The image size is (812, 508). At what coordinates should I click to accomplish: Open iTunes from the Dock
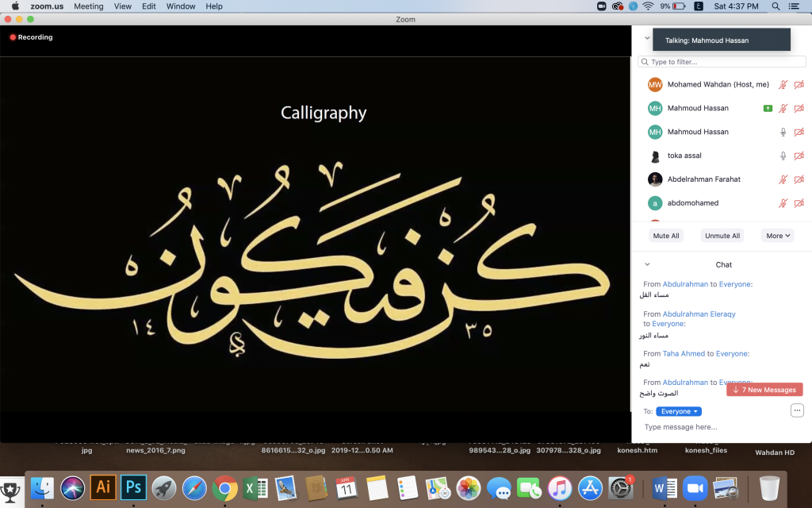[560, 488]
